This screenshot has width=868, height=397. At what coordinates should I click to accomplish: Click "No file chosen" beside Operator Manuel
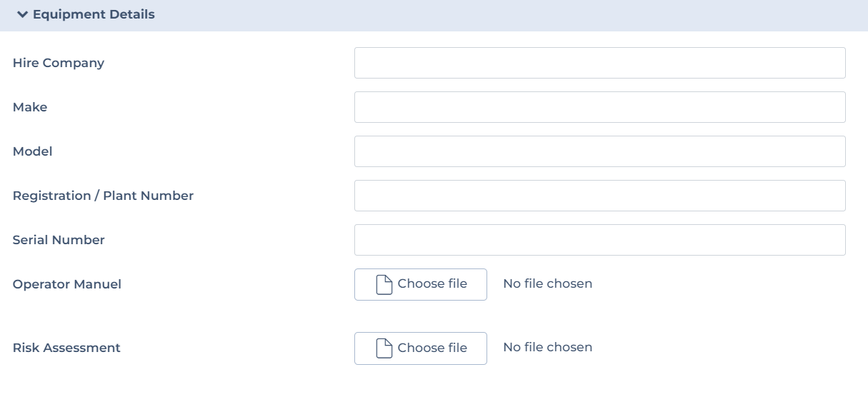[548, 283]
